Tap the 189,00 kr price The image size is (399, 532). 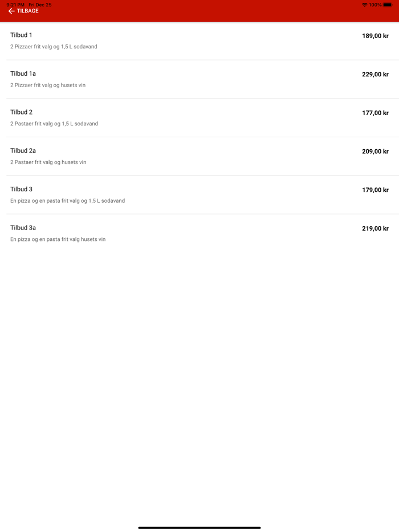tap(375, 36)
